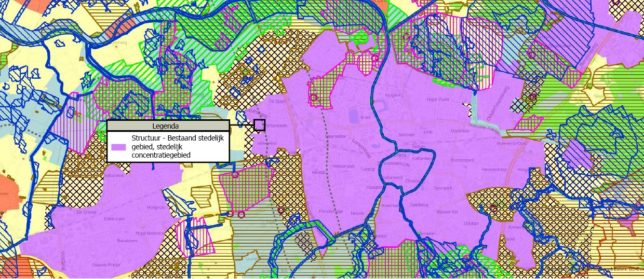
Task: Click the Princenhage district label
Action: pos(331,212)
